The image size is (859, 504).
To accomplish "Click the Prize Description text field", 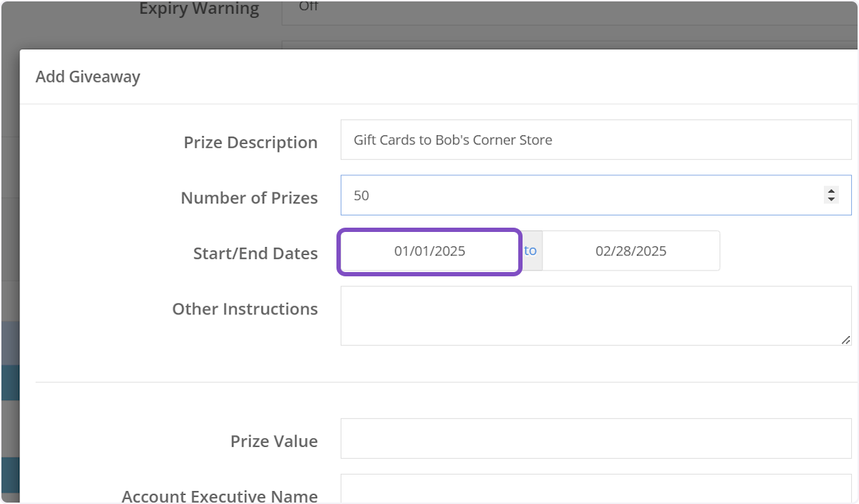I will 596,140.
